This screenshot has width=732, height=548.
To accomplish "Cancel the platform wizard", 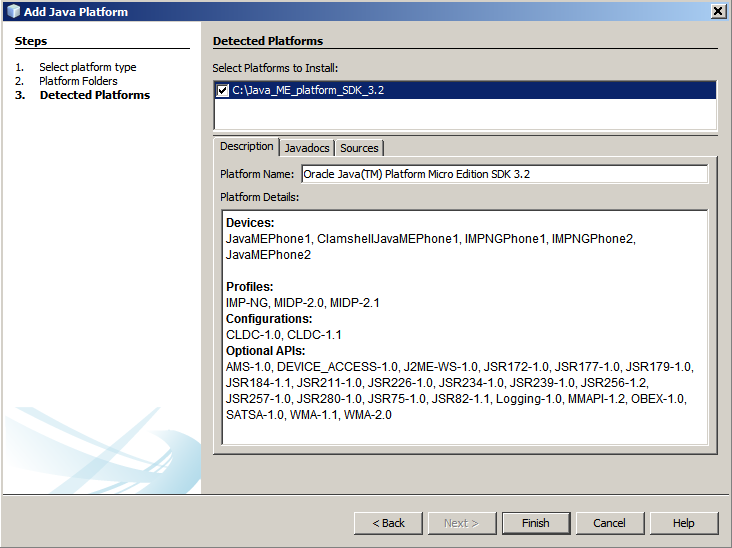I will (609, 523).
